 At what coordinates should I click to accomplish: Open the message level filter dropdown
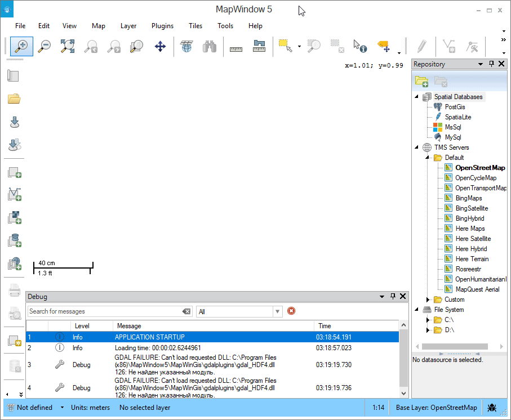coord(277,311)
